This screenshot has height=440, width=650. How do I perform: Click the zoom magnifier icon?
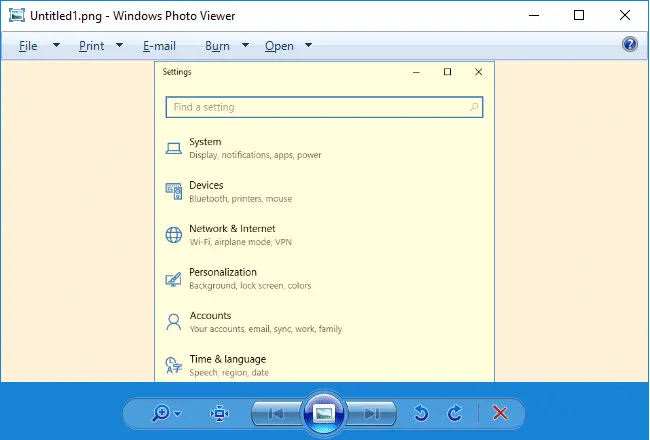click(161, 413)
